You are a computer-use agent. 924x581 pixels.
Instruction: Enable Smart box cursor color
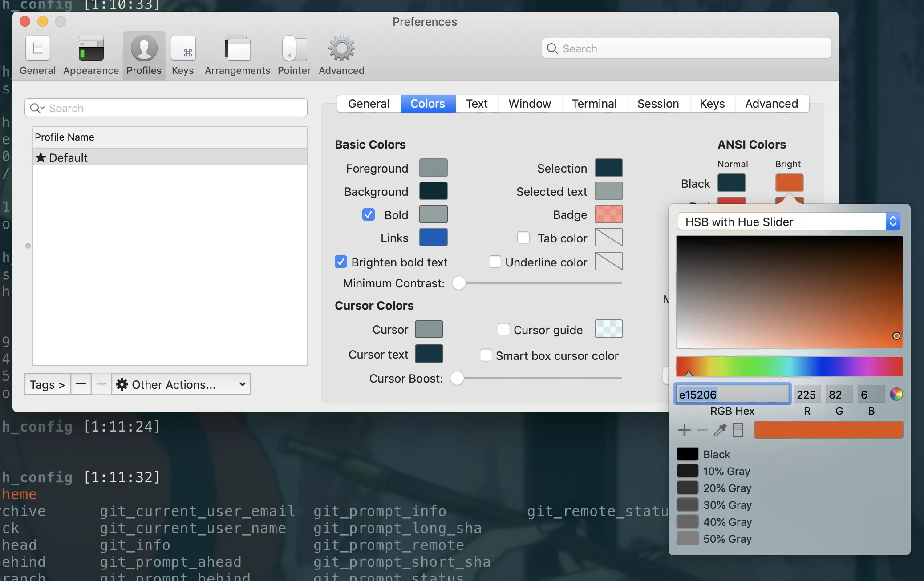pos(486,355)
